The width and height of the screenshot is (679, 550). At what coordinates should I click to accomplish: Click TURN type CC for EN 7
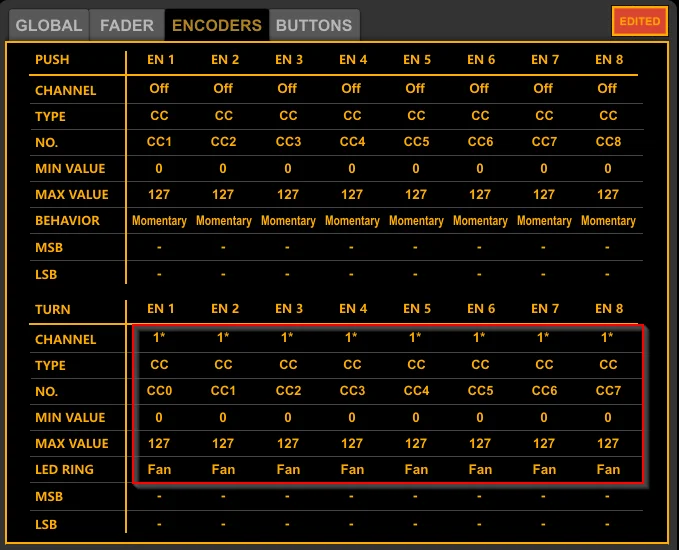click(544, 365)
